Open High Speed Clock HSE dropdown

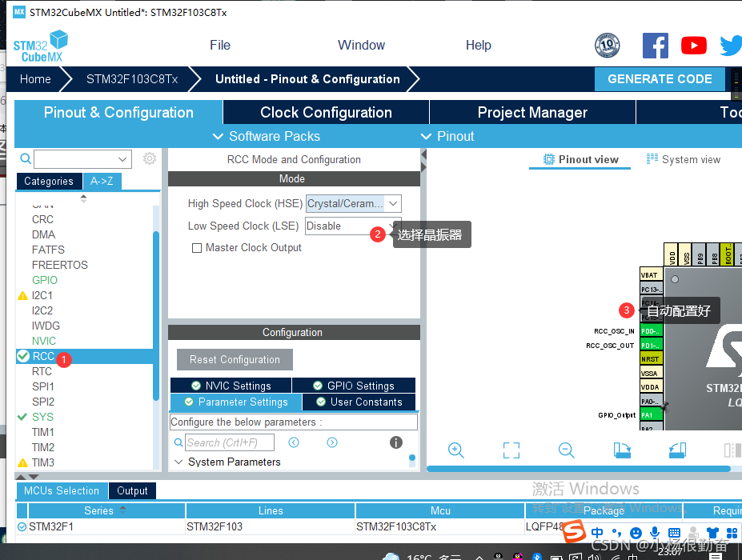pyautogui.click(x=393, y=203)
